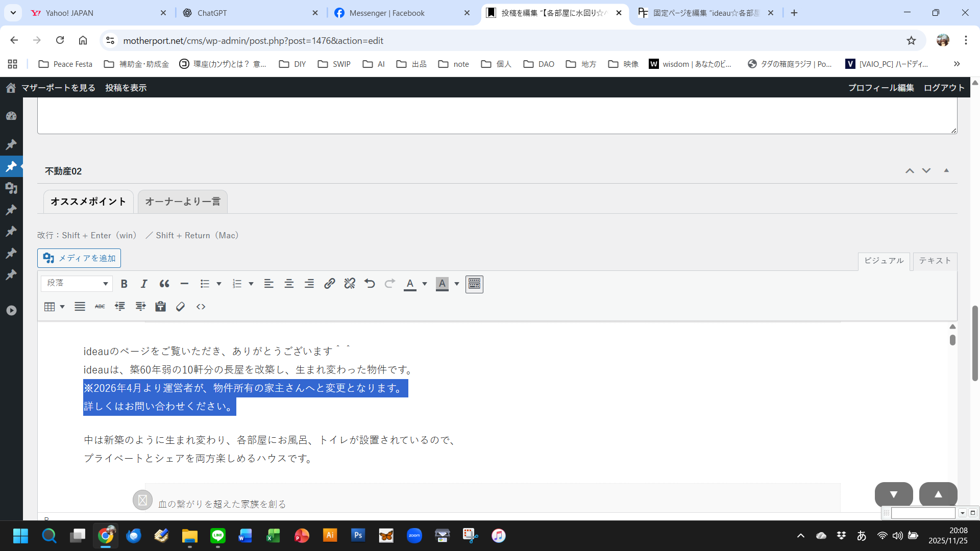Apply italic formatting to selection
The image size is (980, 551).
144,284
